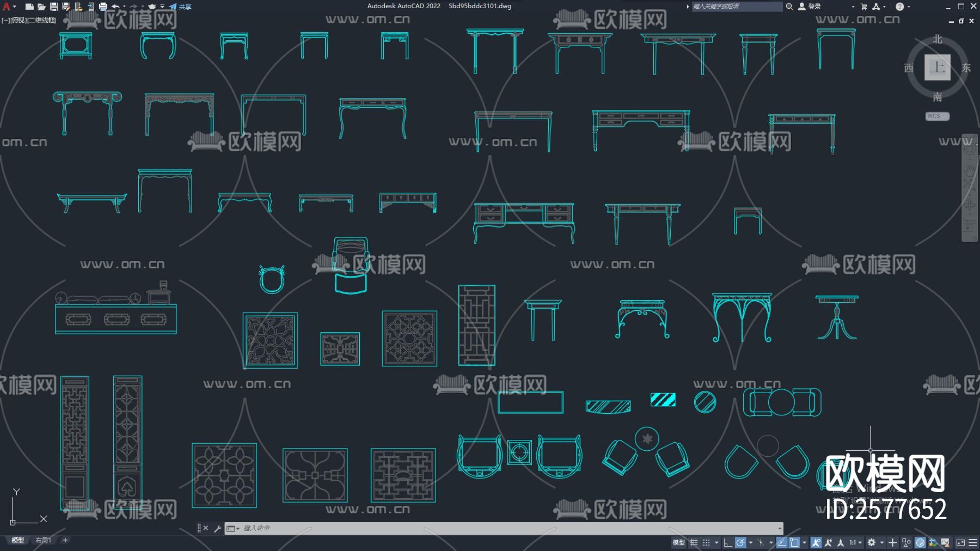Expand the undo history dropdown arrow
Screen dimensions: 980x551
[124, 7]
